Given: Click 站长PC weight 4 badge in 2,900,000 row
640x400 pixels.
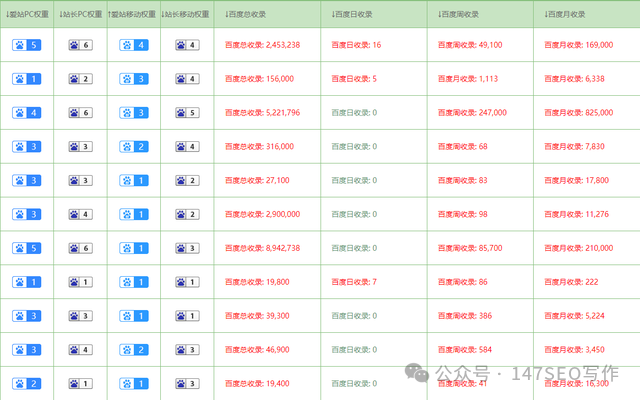Looking at the screenshot, I should [80, 214].
